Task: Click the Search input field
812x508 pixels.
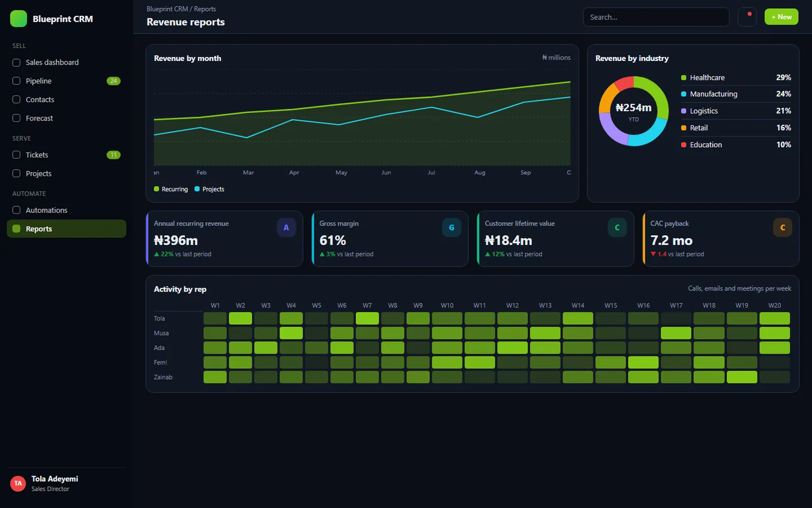Action: coord(656,17)
